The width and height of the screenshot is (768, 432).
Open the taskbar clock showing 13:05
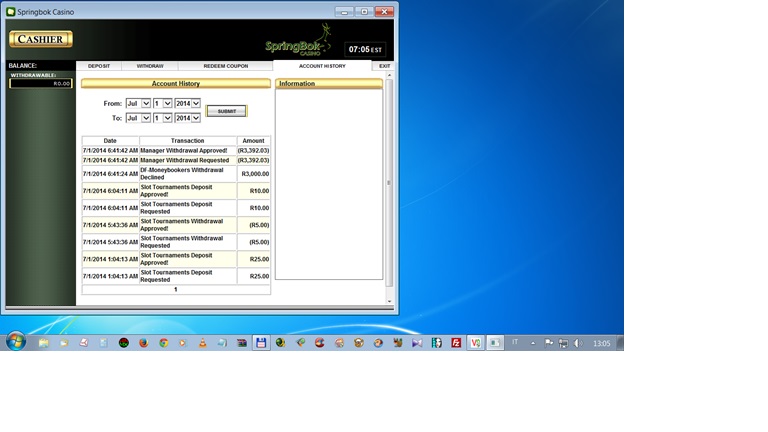(x=601, y=343)
